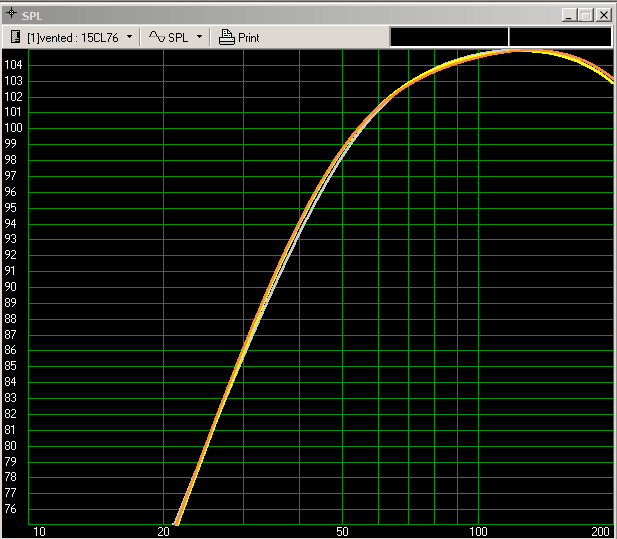Image resolution: width=617 pixels, height=539 pixels.
Task: Click the SPL window title text
Action: (31, 16)
